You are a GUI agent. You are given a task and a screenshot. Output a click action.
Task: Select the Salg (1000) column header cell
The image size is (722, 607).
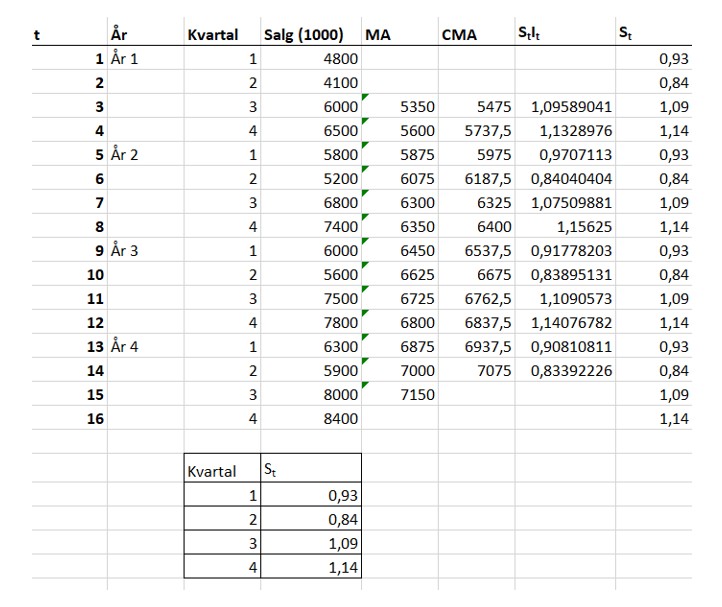tap(309, 36)
